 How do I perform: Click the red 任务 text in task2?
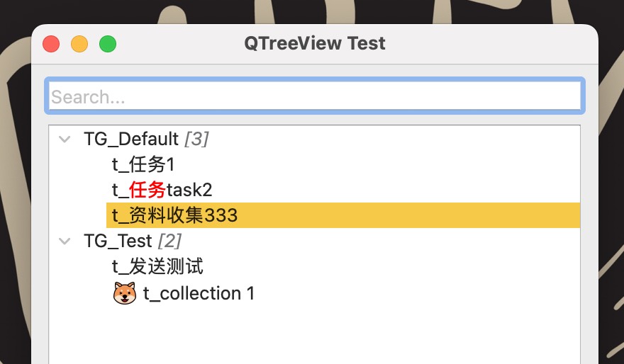point(147,190)
